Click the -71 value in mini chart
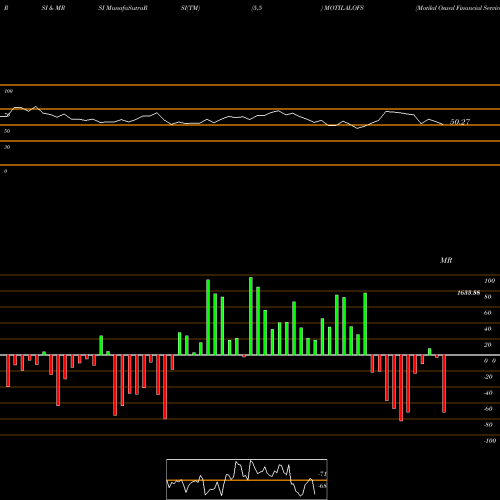The width and height of the screenshot is (500, 500). pyautogui.click(x=322, y=474)
